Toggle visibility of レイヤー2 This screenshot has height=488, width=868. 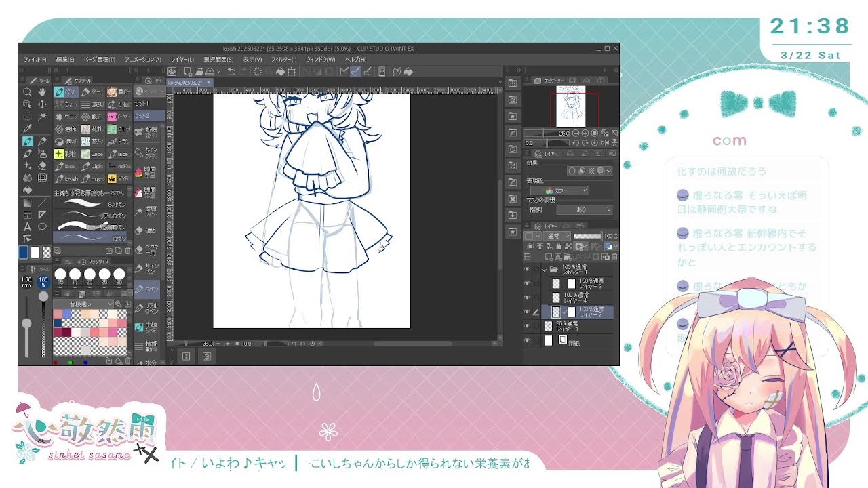coord(527,312)
